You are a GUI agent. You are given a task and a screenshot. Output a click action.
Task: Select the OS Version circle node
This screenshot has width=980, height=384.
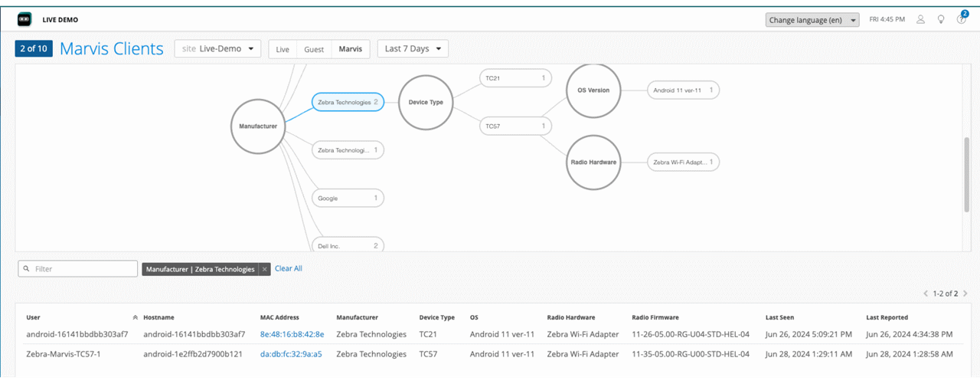tap(593, 90)
